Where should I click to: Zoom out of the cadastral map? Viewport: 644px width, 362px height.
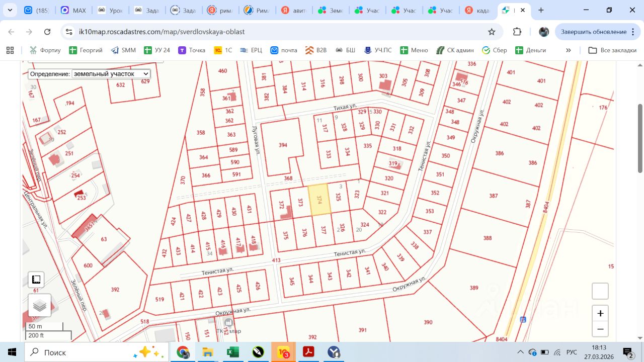click(x=600, y=329)
